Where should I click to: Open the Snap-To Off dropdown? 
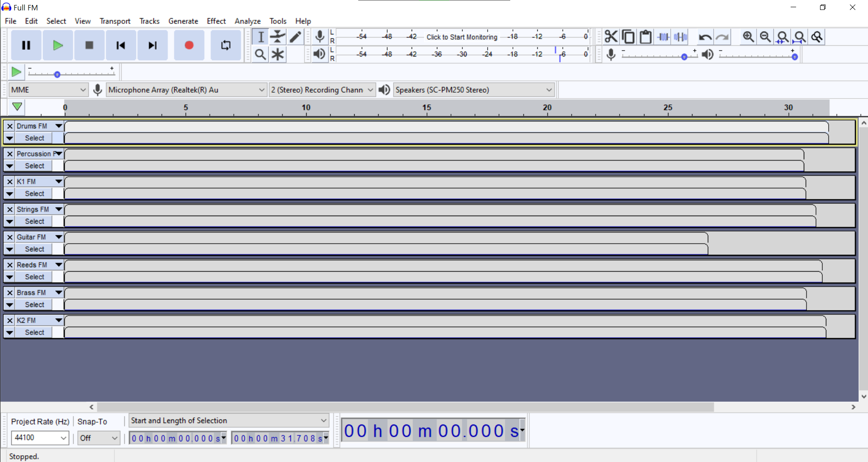click(98, 438)
